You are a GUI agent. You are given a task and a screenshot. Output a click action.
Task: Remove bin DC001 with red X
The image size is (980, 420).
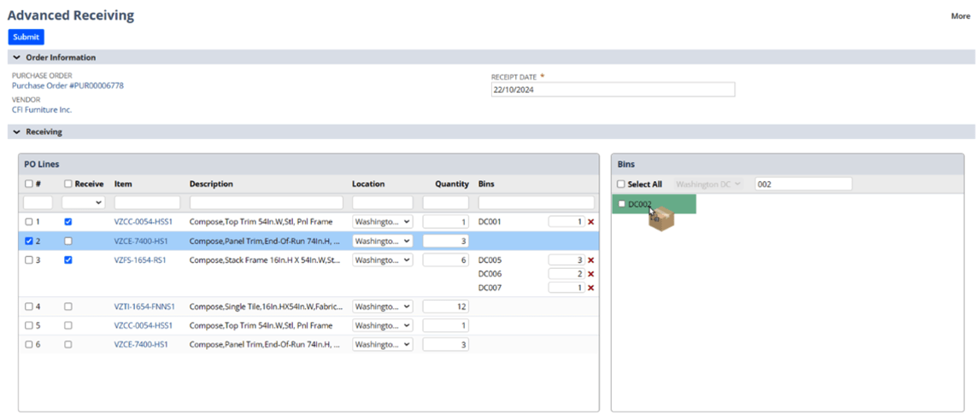pos(590,222)
